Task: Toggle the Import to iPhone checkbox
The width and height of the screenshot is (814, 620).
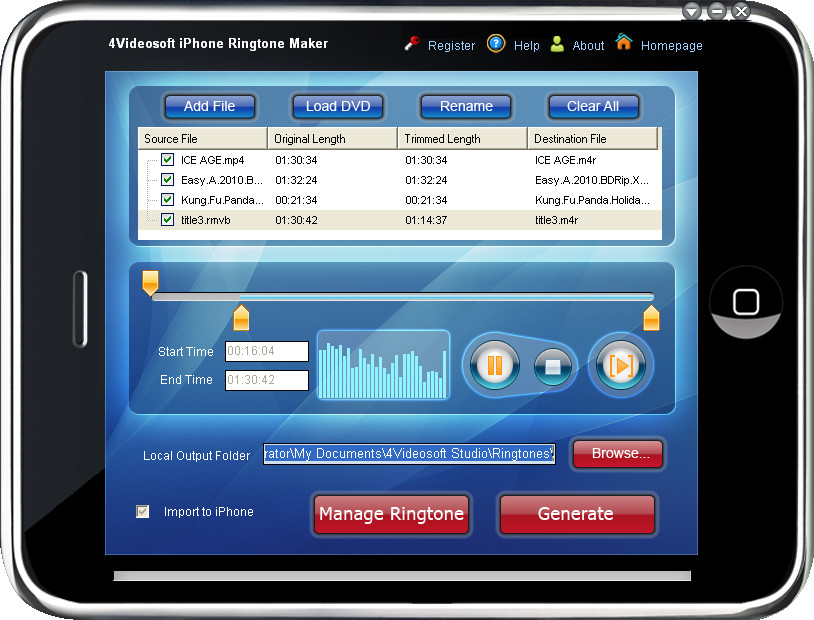Action: click(x=142, y=511)
